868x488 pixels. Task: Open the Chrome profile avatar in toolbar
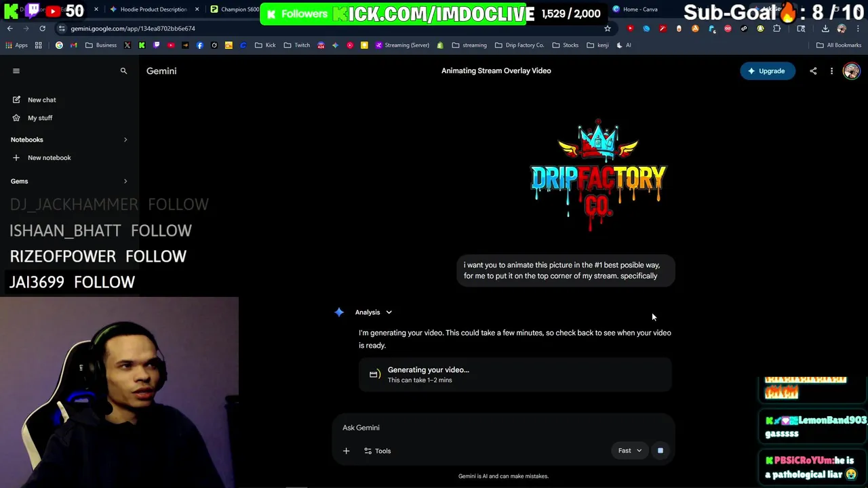click(x=842, y=28)
